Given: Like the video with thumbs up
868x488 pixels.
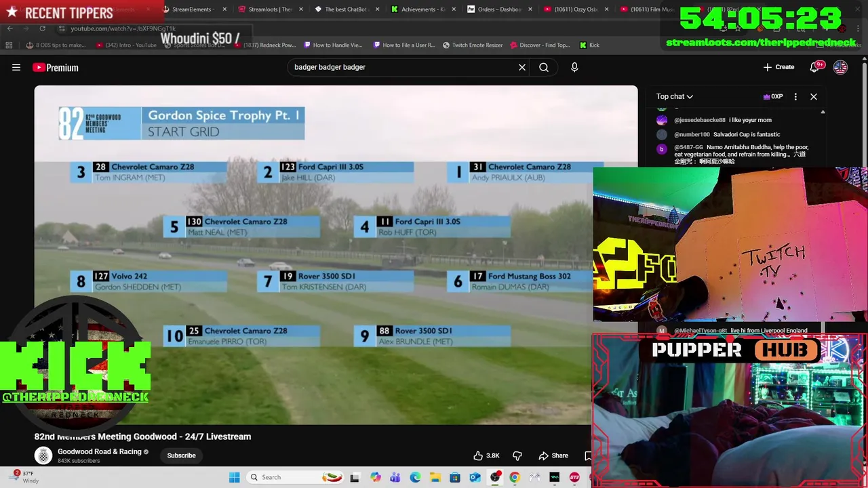Looking at the screenshot, I should [x=478, y=455].
